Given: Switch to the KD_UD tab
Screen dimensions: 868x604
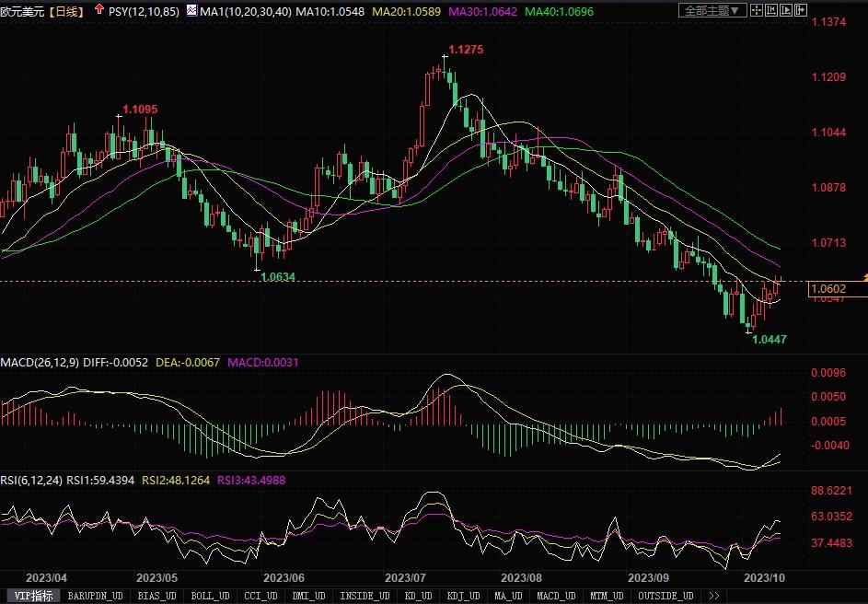Looking at the screenshot, I should point(418,596).
